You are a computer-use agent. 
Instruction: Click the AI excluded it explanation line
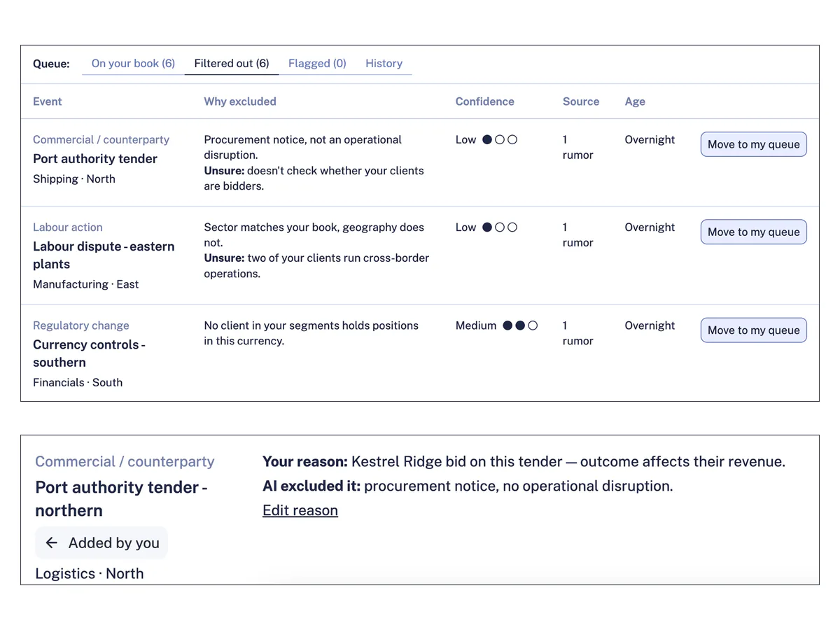coord(468,486)
